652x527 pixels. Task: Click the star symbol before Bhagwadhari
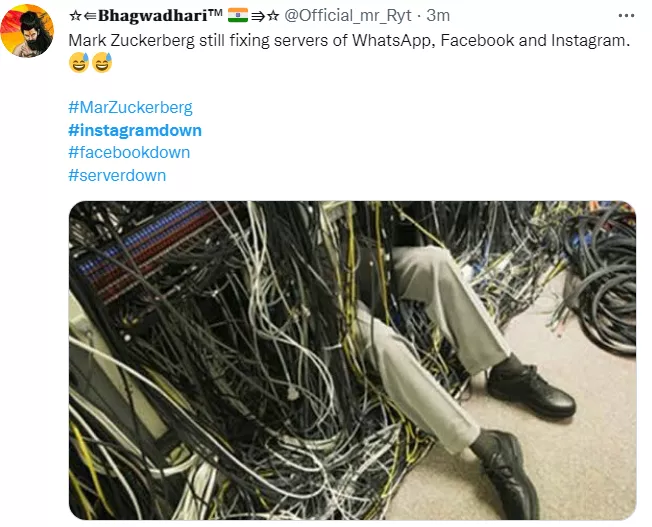(75, 16)
